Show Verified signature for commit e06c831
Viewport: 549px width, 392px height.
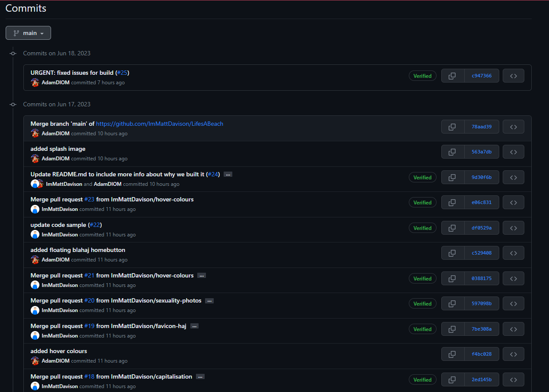tap(423, 202)
